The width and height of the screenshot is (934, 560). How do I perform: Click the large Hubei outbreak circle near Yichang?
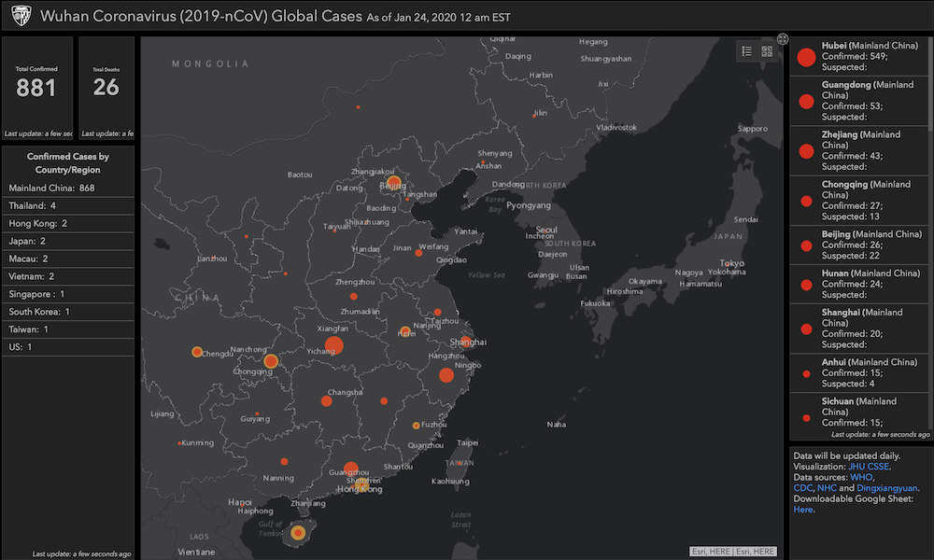coord(333,345)
